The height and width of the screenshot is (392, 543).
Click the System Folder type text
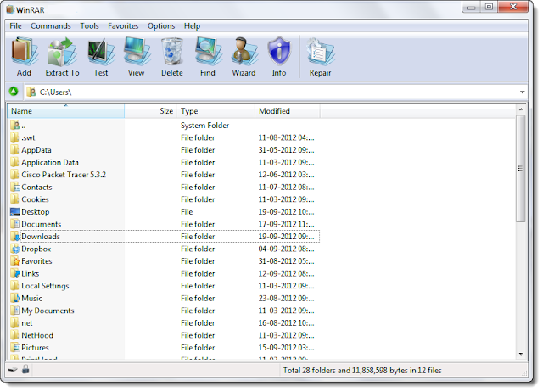[x=204, y=126]
